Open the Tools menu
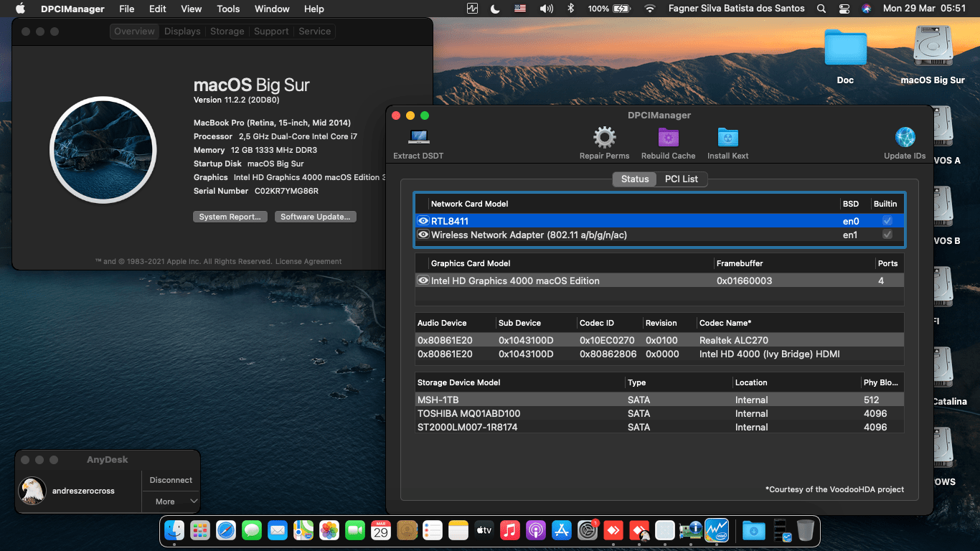The image size is (980, 551). pos(228,9)
